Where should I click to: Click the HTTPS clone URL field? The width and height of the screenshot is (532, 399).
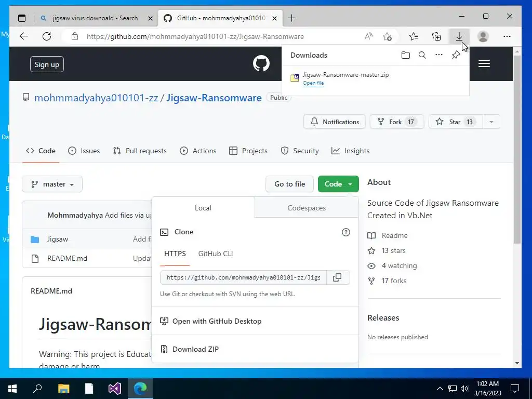243,277
